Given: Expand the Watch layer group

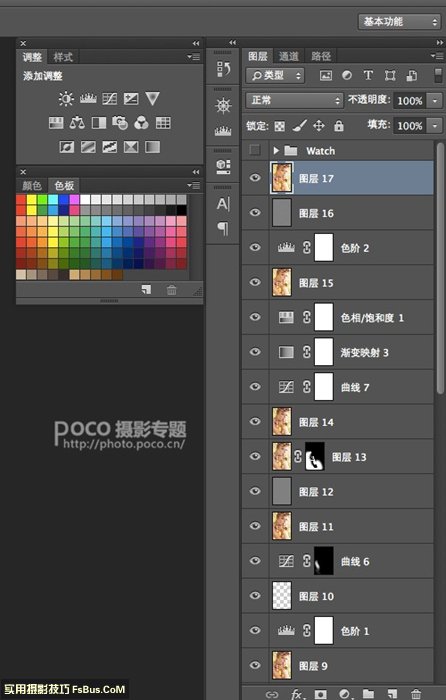Looking at the screenshot, I should [x=276, y=150].
